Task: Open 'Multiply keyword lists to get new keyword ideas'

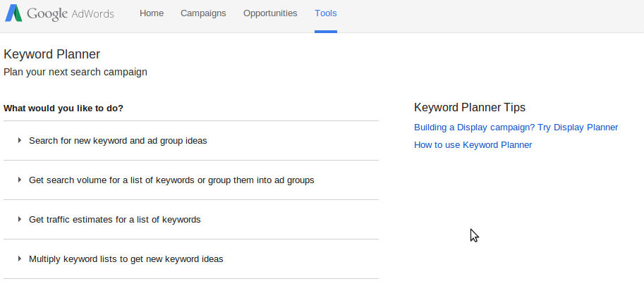Action: click(126, 259)
